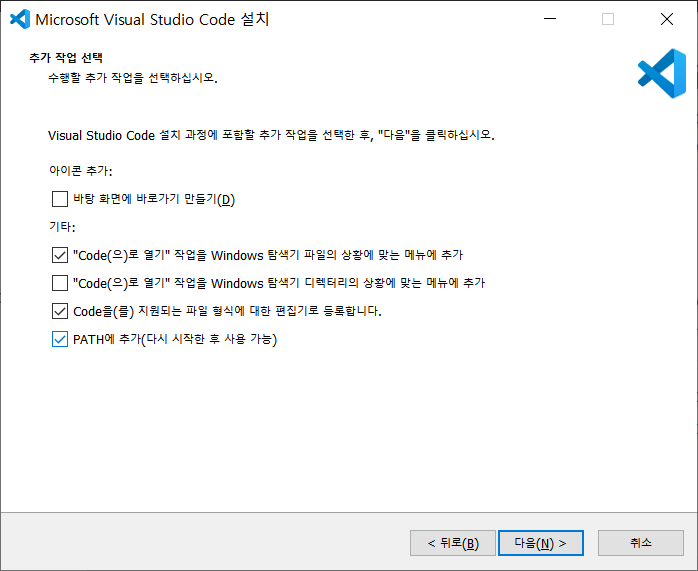This screenshot has height=571, width=698.
Task: Click the '수행할 추가 작업을 선택하십시오.' subtitle
Action: pos(133,78)
